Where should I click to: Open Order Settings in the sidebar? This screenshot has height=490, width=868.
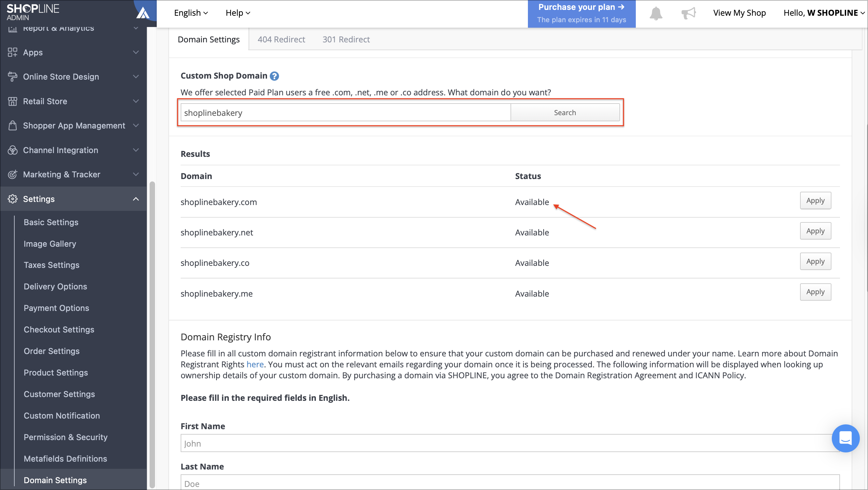52,351
